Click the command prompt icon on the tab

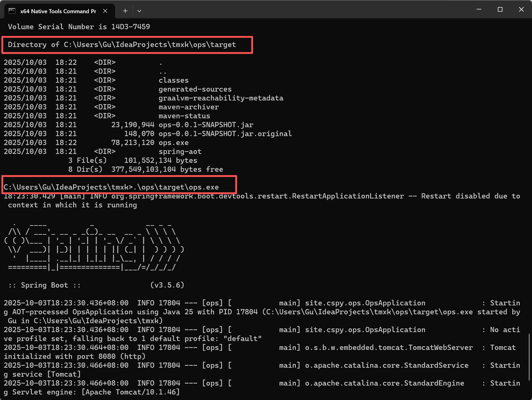12,11
